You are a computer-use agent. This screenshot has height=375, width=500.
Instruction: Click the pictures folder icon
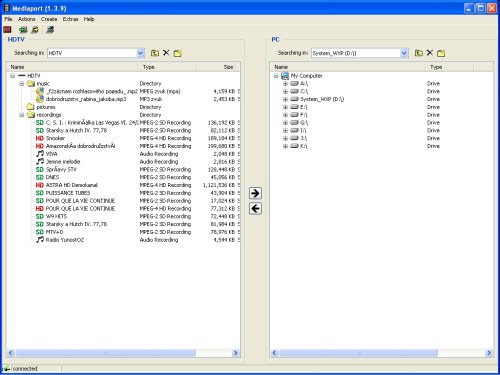tap(31, 107)
